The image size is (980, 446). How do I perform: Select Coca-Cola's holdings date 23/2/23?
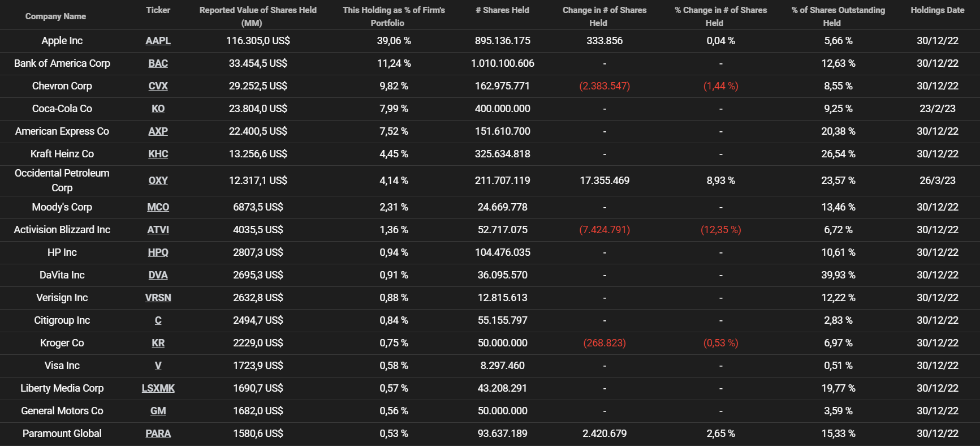click(937, 109)
